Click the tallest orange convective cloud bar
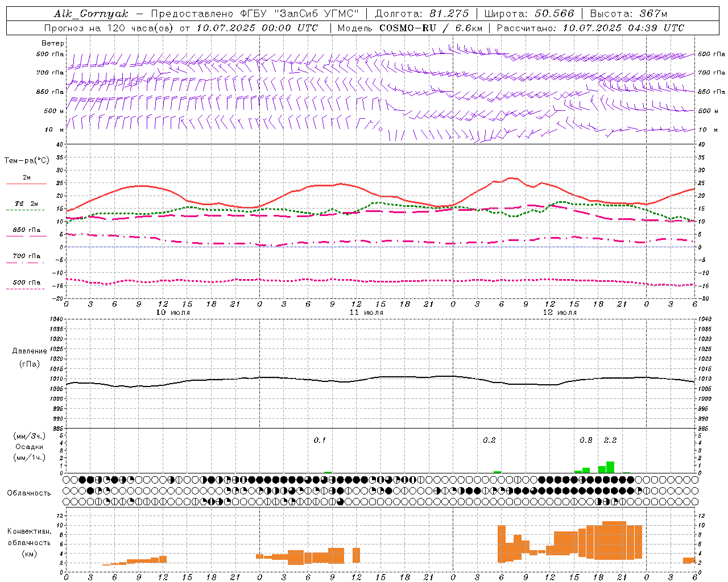 click(614, 541)
